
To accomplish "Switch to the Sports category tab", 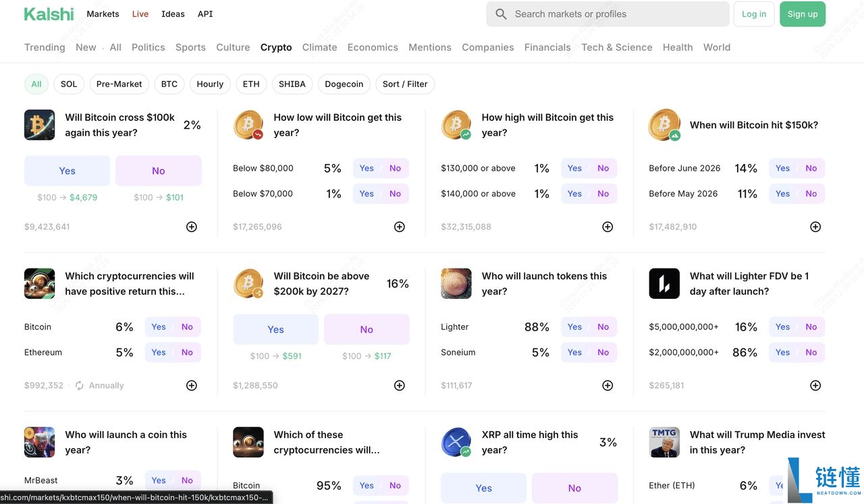I will 190,47.
